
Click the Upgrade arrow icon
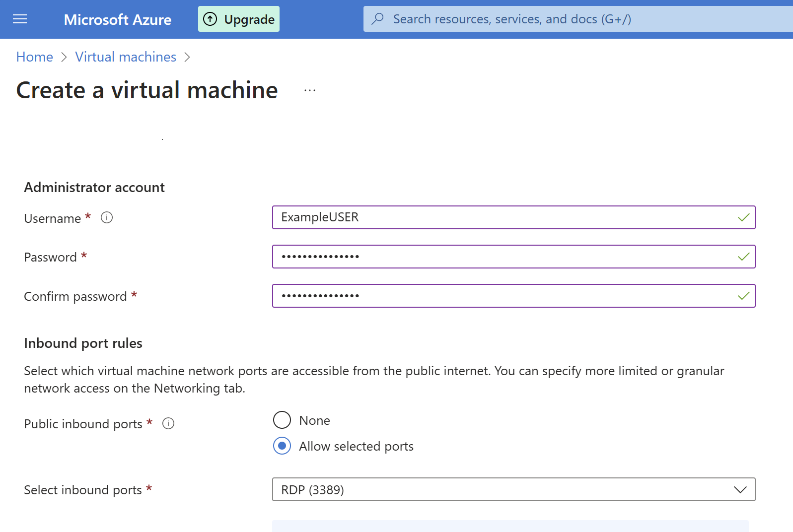[x=211, y=19]
